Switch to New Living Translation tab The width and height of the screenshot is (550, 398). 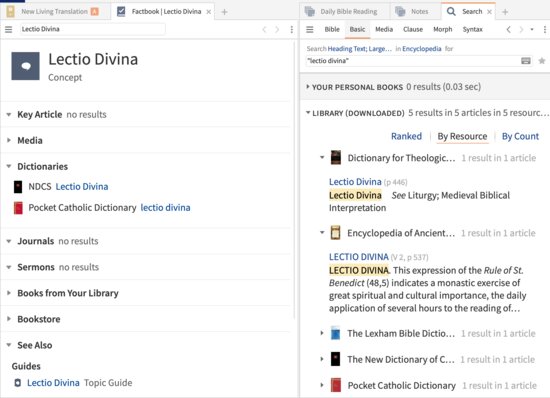tap(54, 12)
